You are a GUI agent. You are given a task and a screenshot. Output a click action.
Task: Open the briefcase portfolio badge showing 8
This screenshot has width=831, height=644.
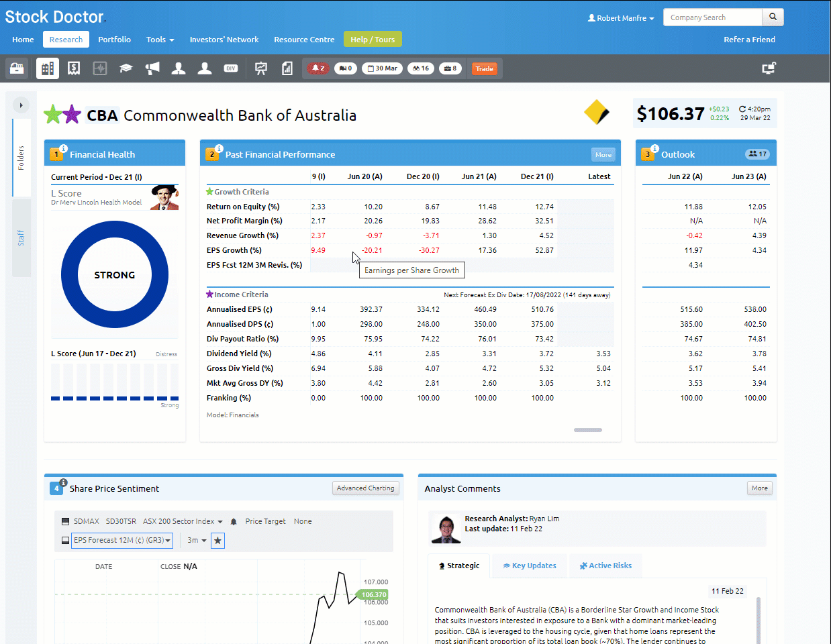[450, 68]
